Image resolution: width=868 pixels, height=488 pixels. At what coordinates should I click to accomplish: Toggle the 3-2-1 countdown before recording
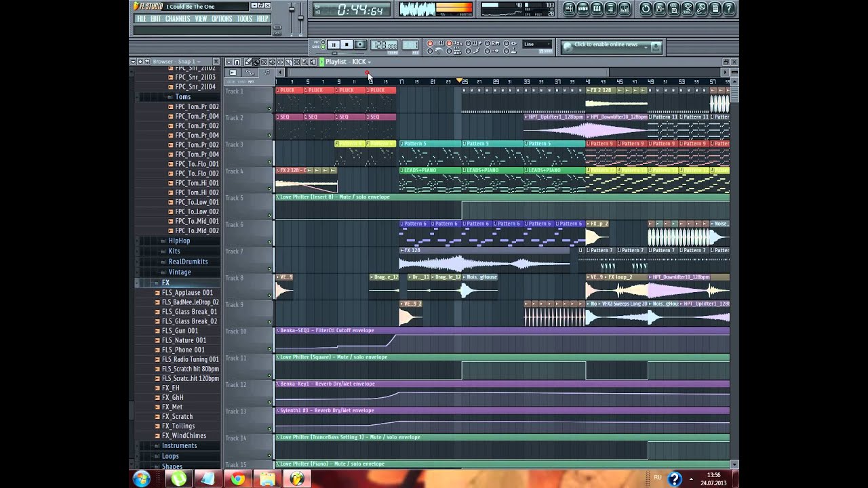(x=456, y=43)
